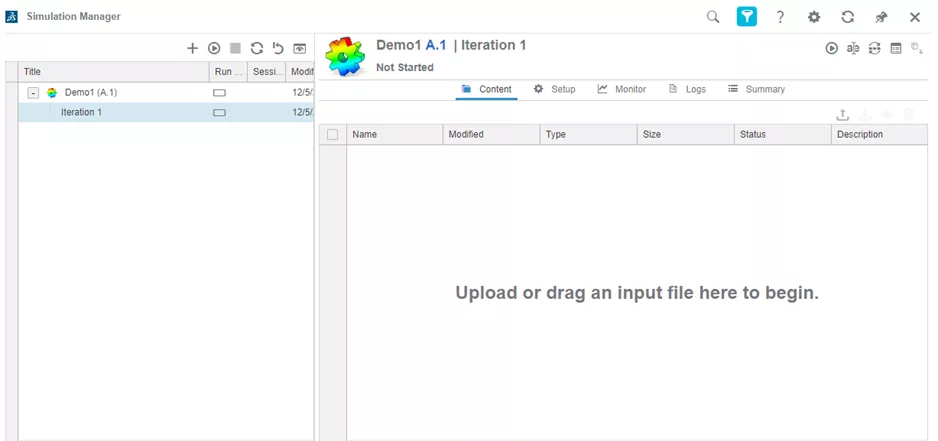Rename using the text cursor icon in header

pyautogui.click(x=853, y=48)
